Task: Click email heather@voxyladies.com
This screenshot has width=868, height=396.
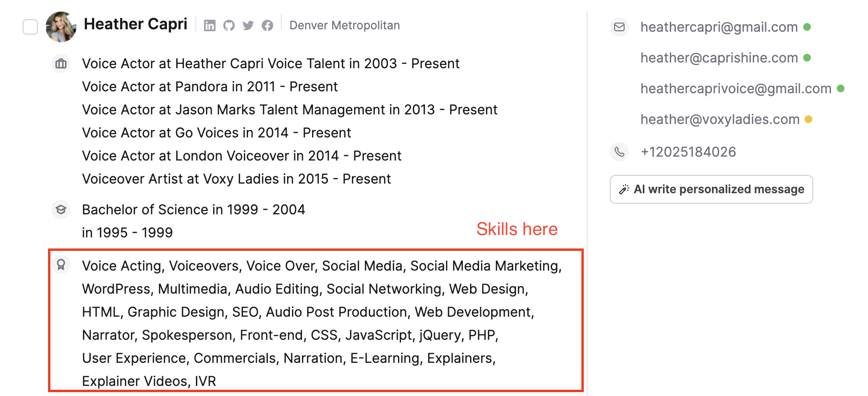Action: pos(720,119)
